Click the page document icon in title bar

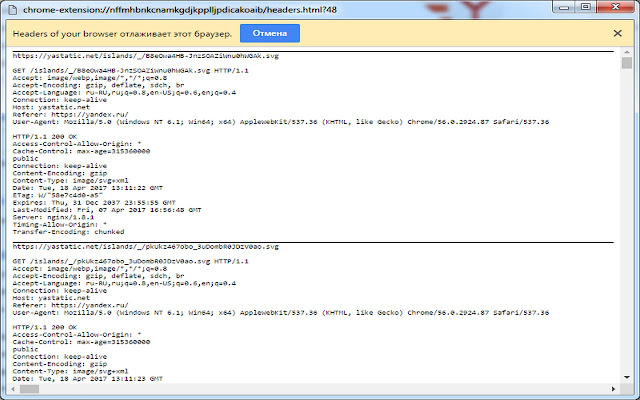coord(13,10)
